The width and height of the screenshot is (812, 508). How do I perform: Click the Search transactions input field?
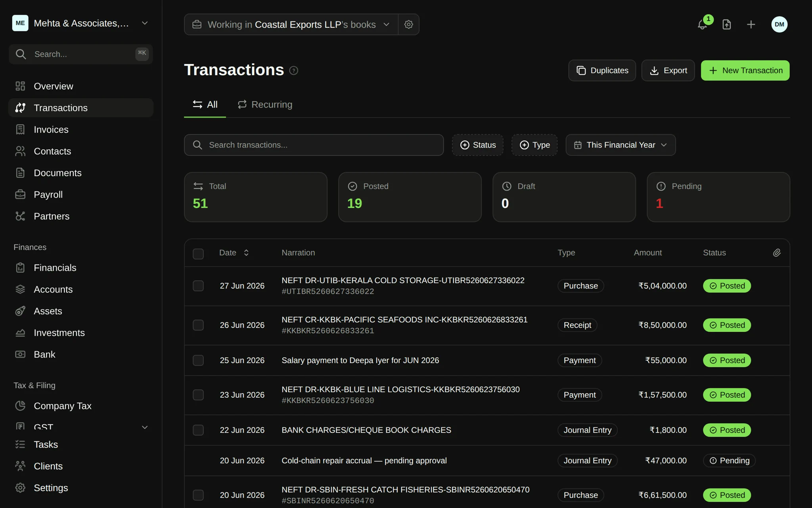click(x=314, y=145)
